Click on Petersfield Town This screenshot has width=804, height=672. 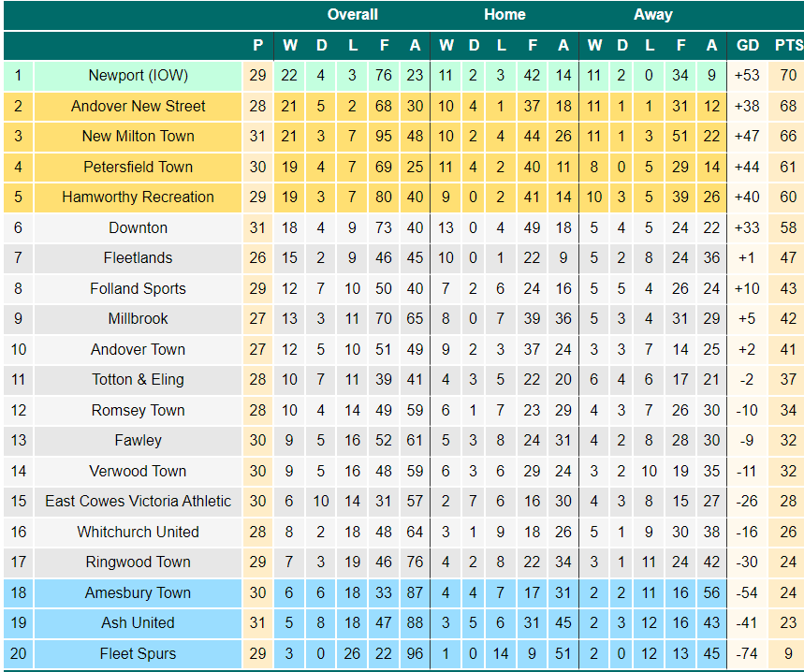click(x=138, y=167)
